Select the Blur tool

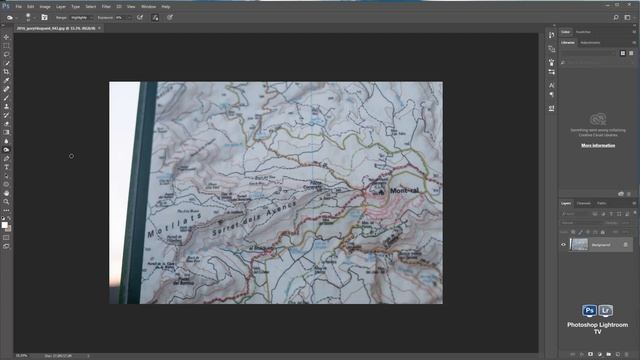pyautogui.click(x=6, y=141)
